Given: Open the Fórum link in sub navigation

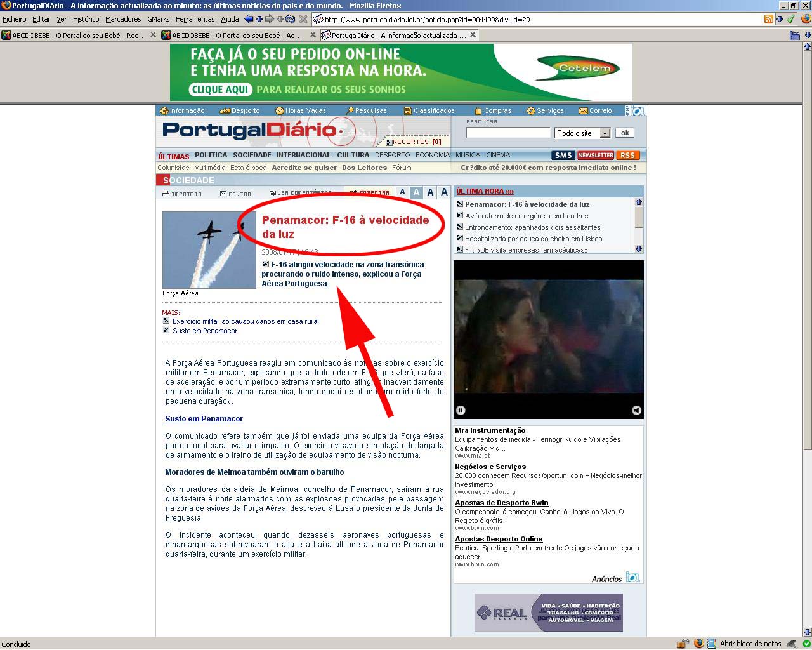Looking at the screenshot, I should click(402, 168).
